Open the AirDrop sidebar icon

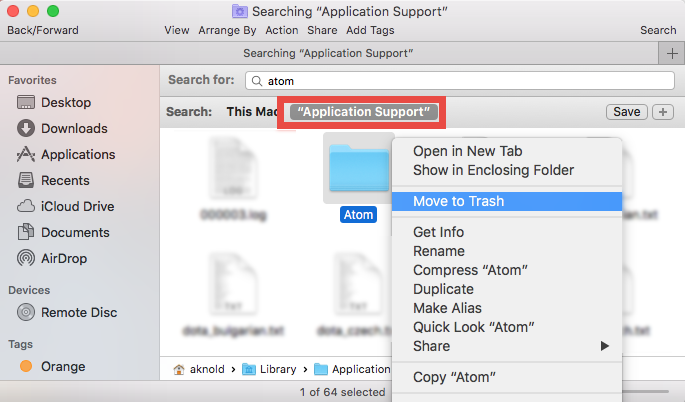[26, 258]
